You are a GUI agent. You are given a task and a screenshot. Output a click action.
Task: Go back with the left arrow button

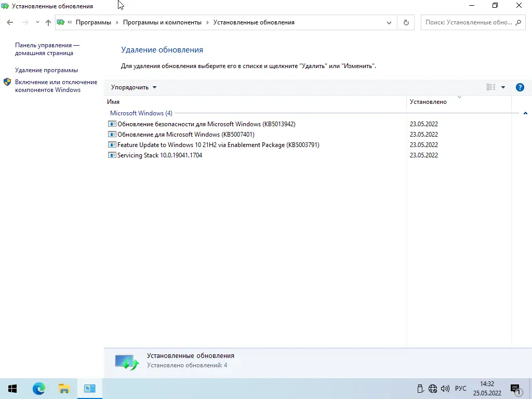(x=10, y=22)
